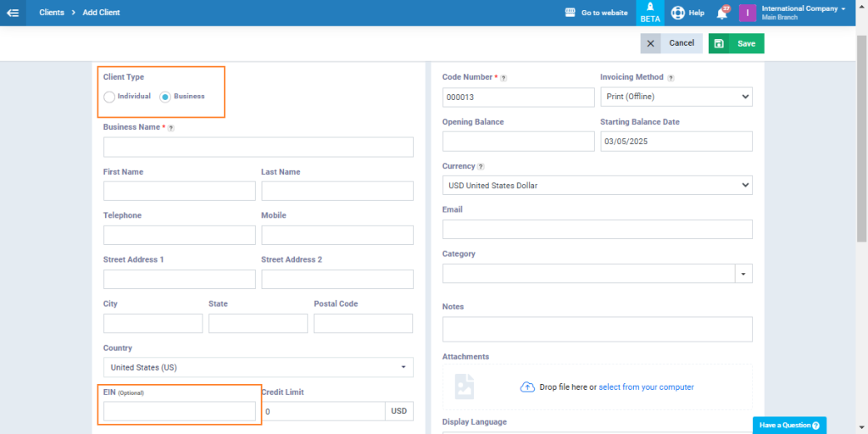Select the Business client type
Image resolution: width=868 pixels, height=434 pixels.
click(x=165, y=97)
